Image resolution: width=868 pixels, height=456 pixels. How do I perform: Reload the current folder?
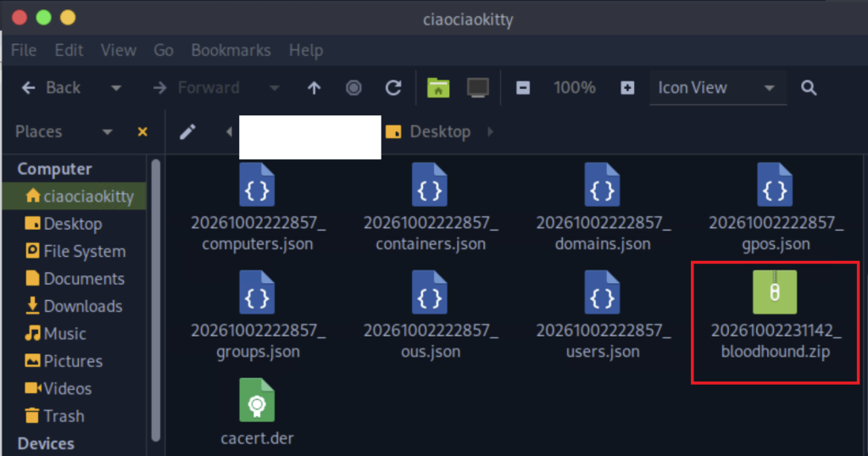[393, 87]
